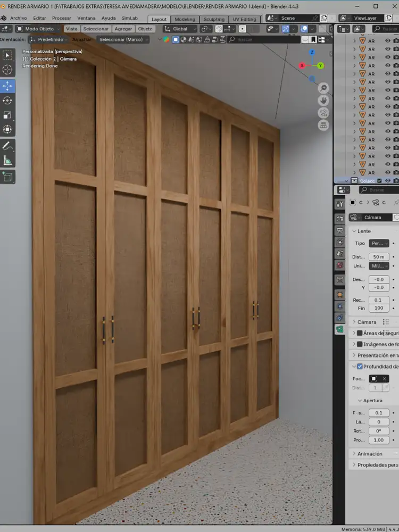Switch to the Sculpting workspace tab
This screenshot has height=532, width=399.
point(214,19)
